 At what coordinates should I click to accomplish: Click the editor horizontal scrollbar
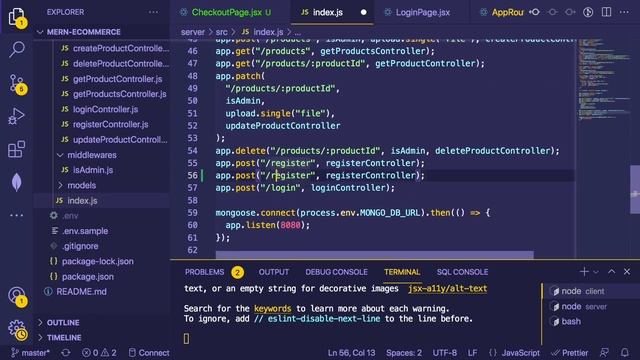point(374,255)
